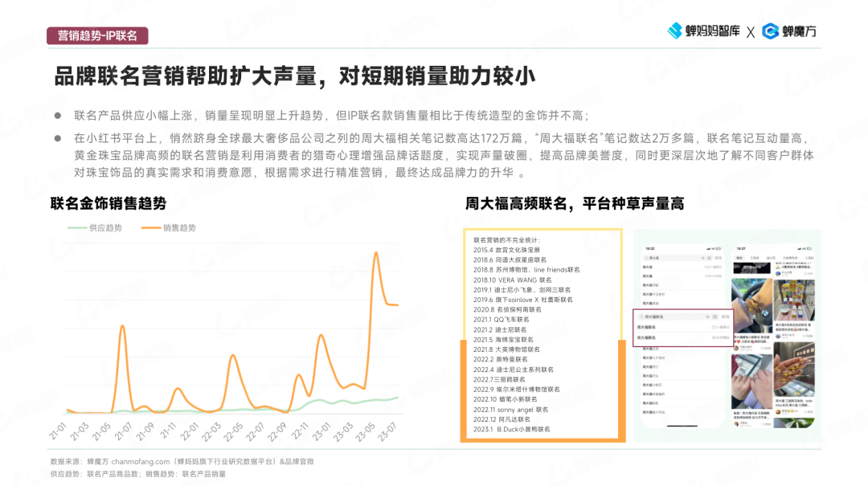868x486 pixels.
Task: Click the gold bracelet on wrist photo
Action: 751,305
